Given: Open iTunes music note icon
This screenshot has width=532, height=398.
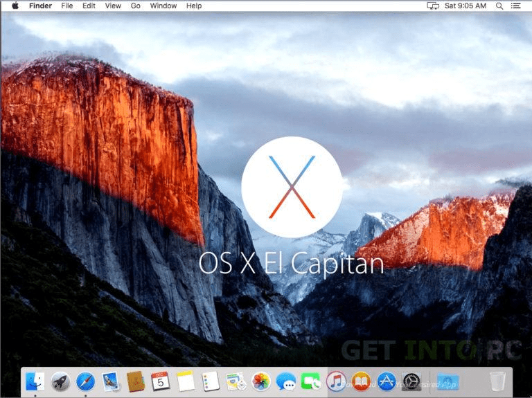Looking at the screenshot, I should pyautogui.click(x=336, y=381).
